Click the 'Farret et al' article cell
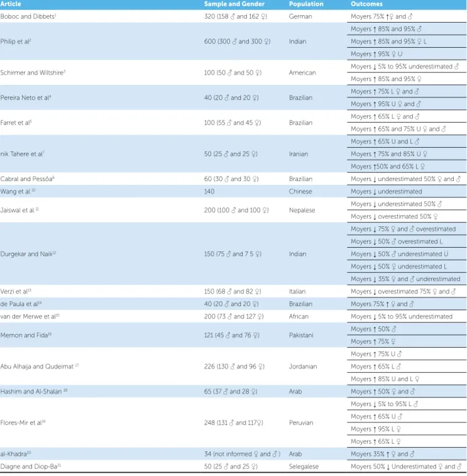Screen dimensions: 467x476 point(16,123)
